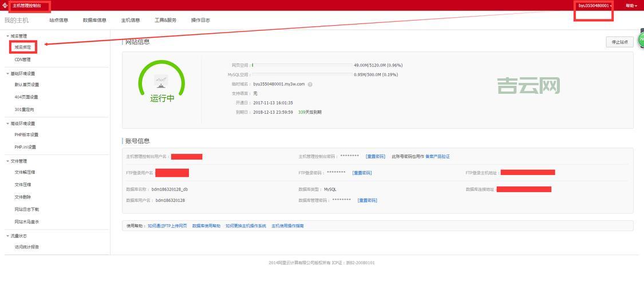Screen dimensions: 644x286
Task: Reset the 数据库管理密码
Action: [x=367, y=200]
